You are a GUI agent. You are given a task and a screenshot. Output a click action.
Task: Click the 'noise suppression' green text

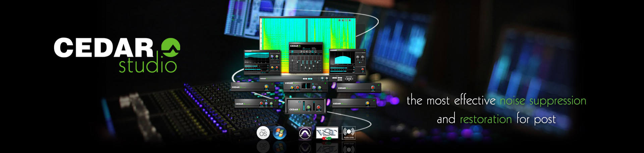543,101
